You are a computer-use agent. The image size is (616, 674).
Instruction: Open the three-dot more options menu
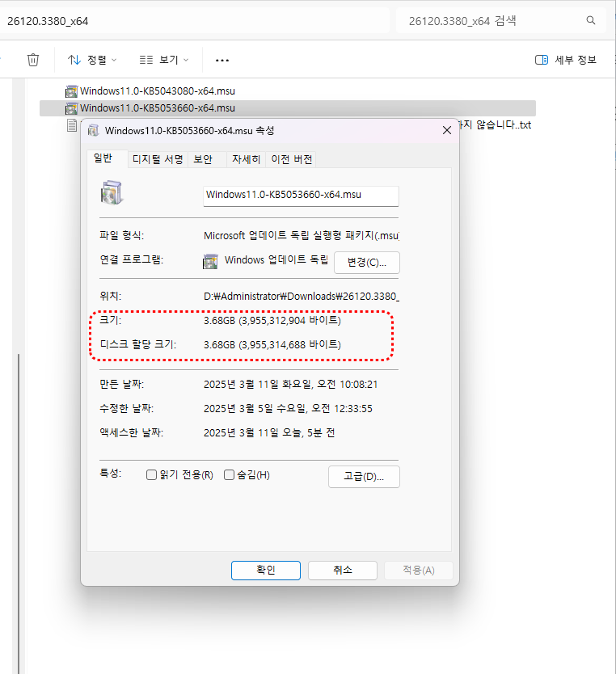[222, 60]
